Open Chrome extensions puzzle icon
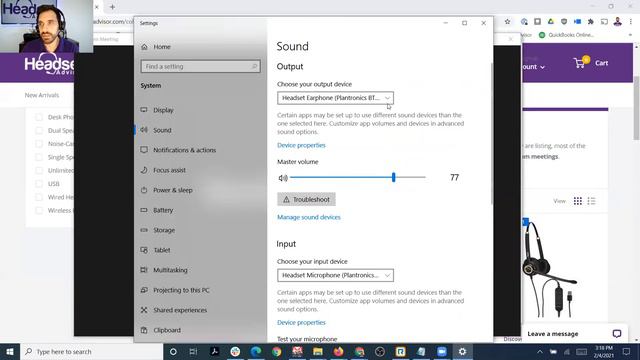Screen dimensions: 640x360 click(591, 22)
